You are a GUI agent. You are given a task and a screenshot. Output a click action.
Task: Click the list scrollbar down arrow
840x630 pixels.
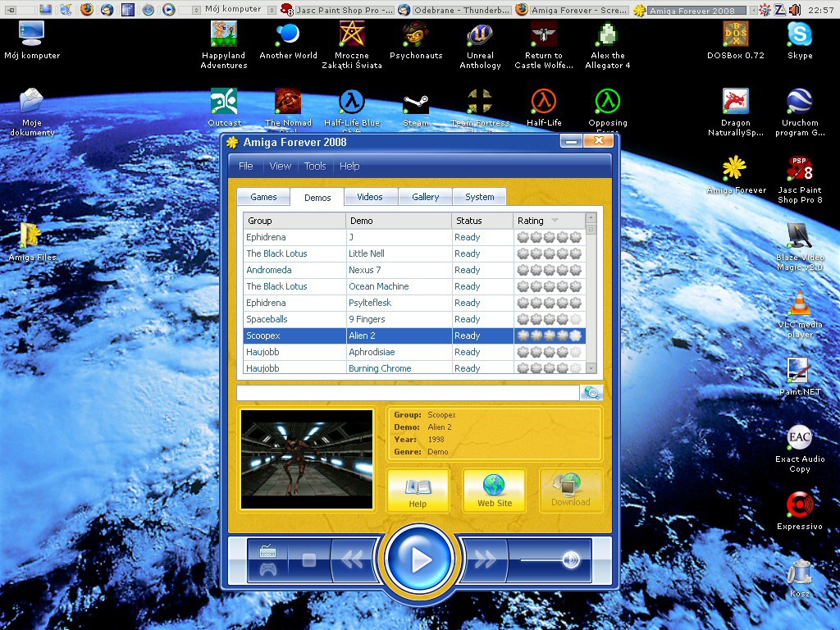coord(591,368)
